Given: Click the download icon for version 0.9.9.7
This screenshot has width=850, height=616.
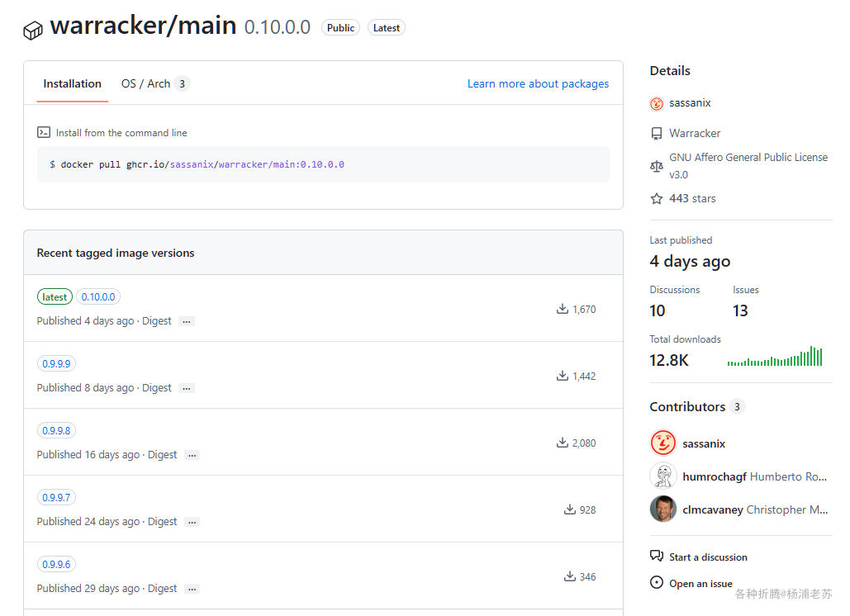Looking at the screenshot, I should [570, 509].
